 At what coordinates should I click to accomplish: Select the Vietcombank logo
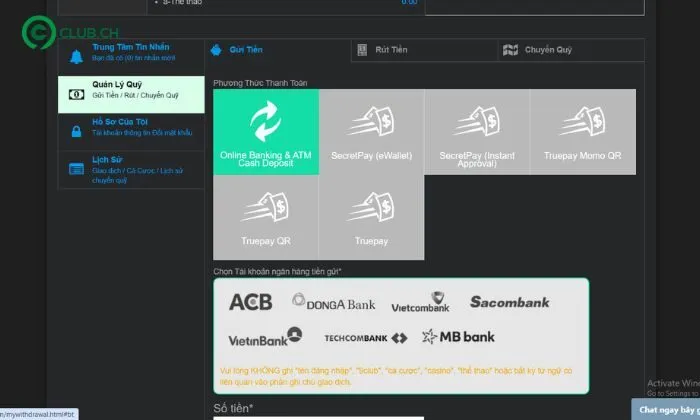coord(420,302)
